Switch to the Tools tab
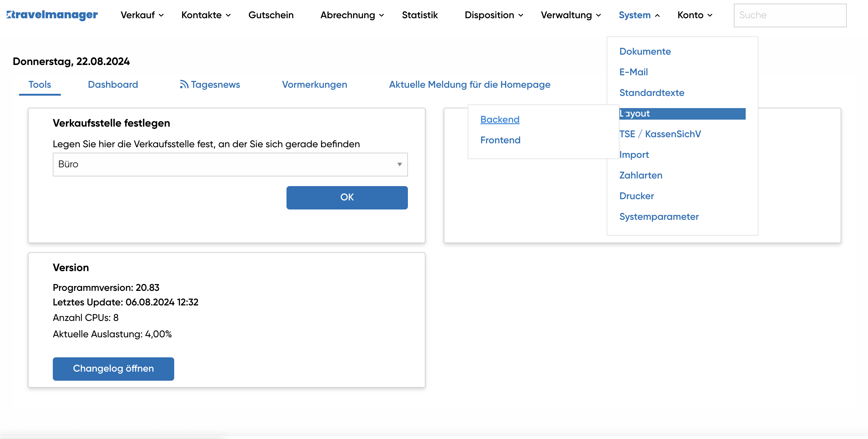 point(40,84)
